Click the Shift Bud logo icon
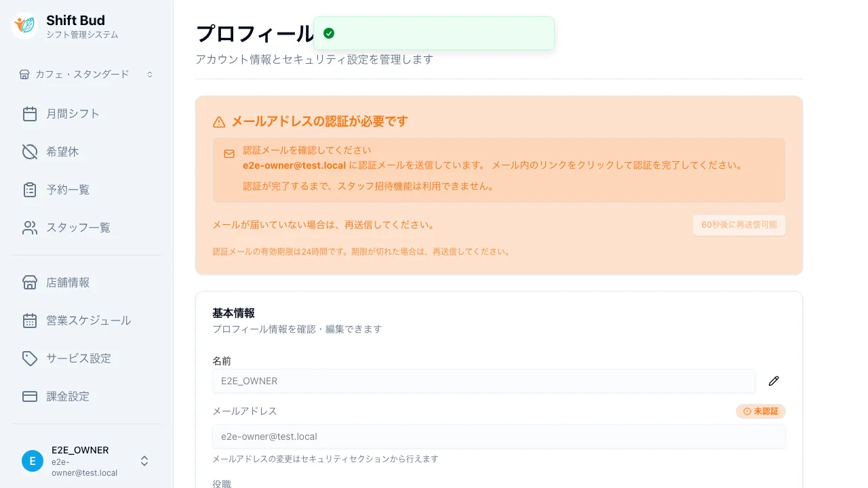Viewport: 868px width, 488px height. (x=24, y=24)
